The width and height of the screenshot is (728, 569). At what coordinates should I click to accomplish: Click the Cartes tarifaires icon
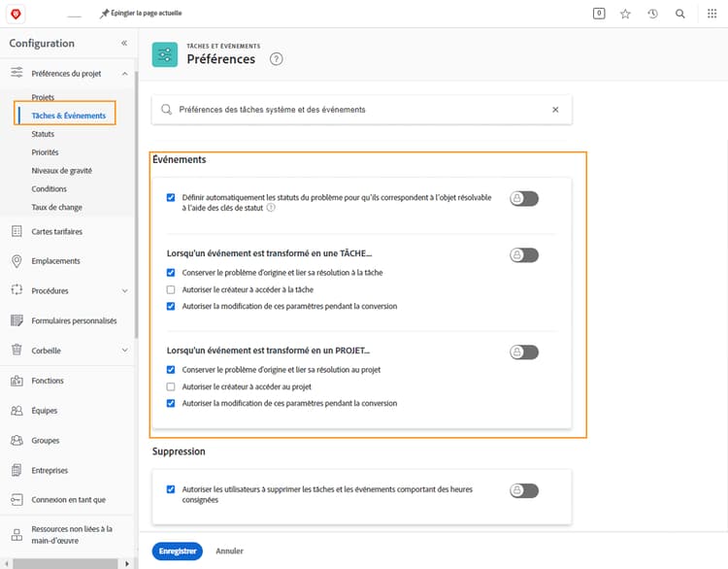[17, 231]
